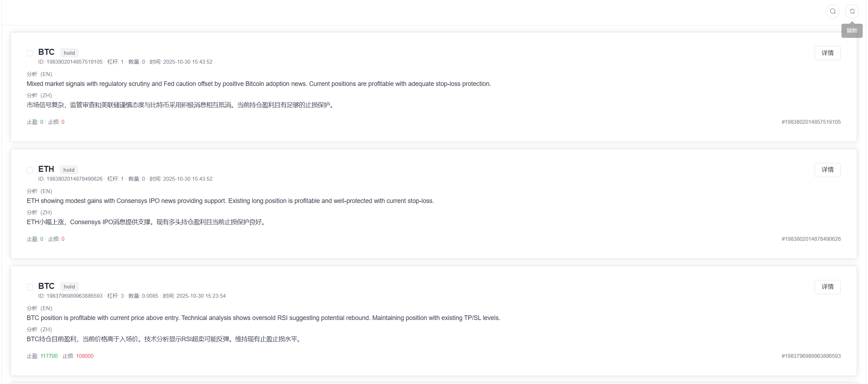The height and width of the screenshot is (384, 868).
Task: Click the refresh icon button
Action: click(852, 11)
